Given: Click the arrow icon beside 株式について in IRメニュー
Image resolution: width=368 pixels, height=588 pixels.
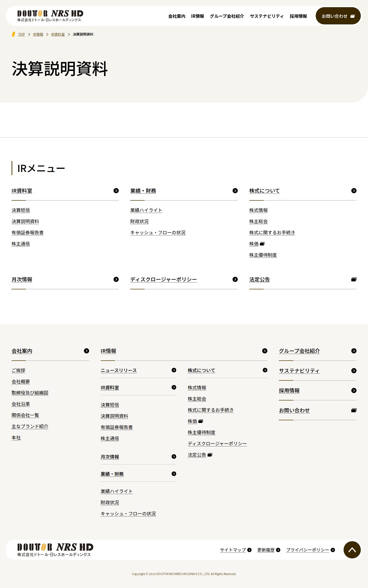Looking at the screenshot, I should [354, 191].
